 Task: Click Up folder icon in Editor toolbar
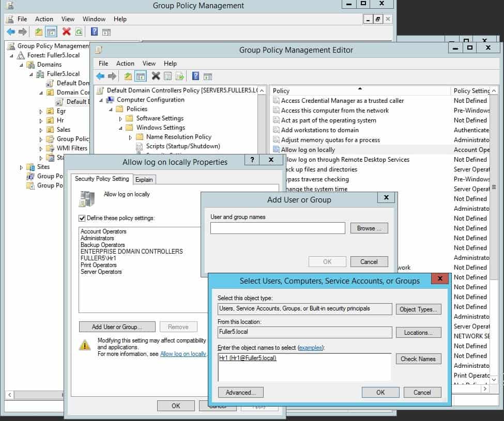(x=128, y=76)
